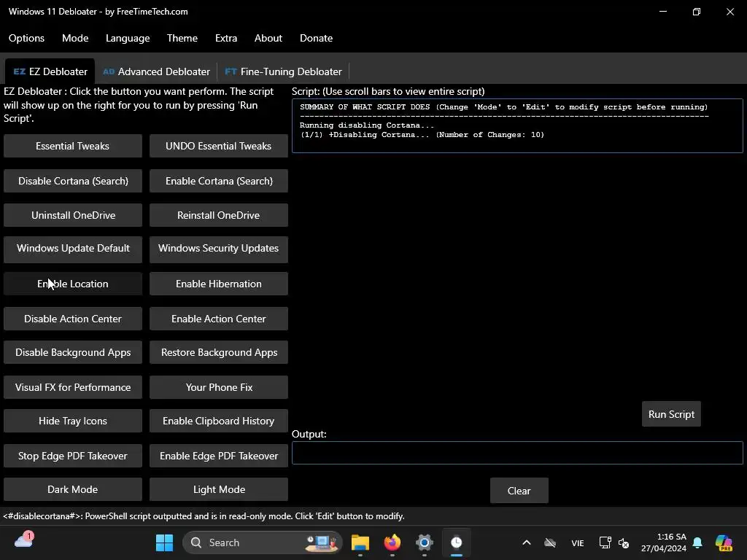Open Firefox from the taskbar
The image size is (747, 560).
392,542
